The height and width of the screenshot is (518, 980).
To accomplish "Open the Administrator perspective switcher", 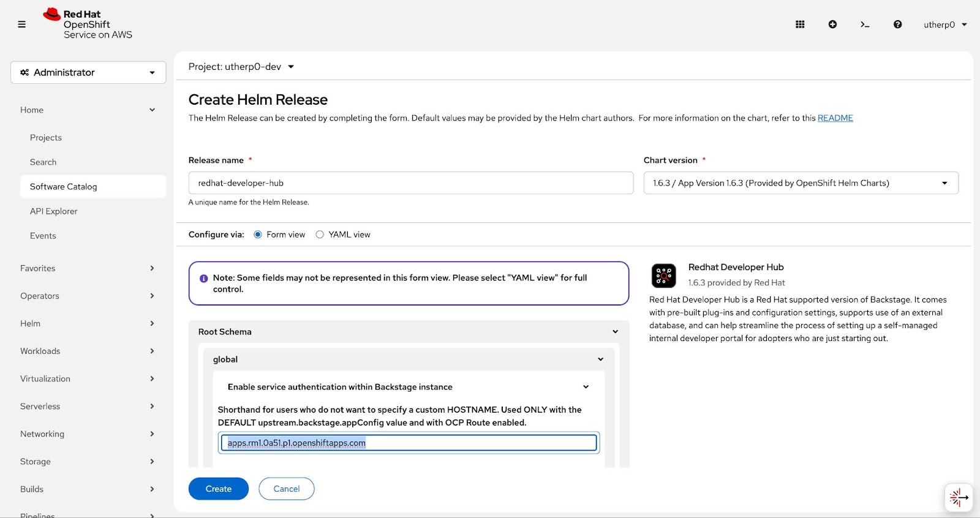I will [88, 72].
